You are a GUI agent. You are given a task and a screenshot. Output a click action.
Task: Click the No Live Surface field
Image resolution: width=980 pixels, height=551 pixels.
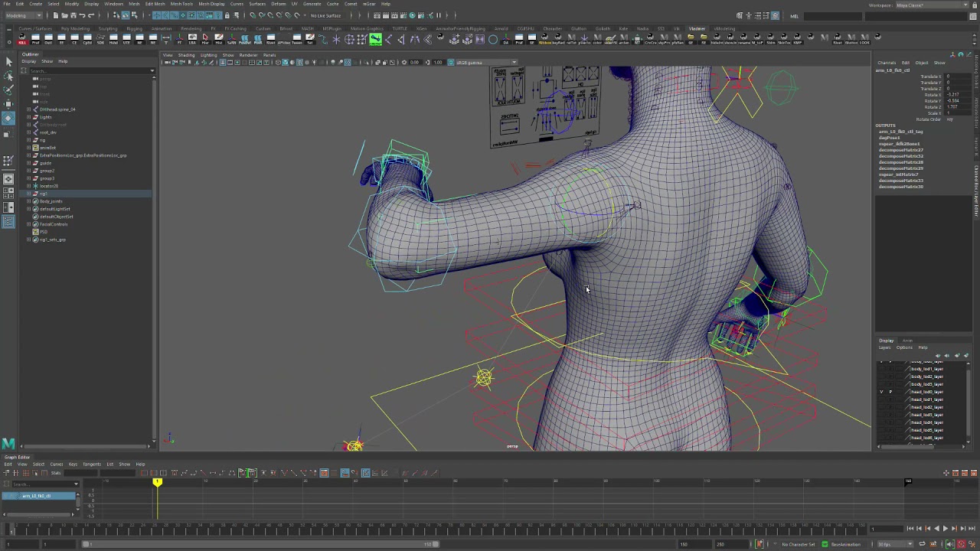325,15
